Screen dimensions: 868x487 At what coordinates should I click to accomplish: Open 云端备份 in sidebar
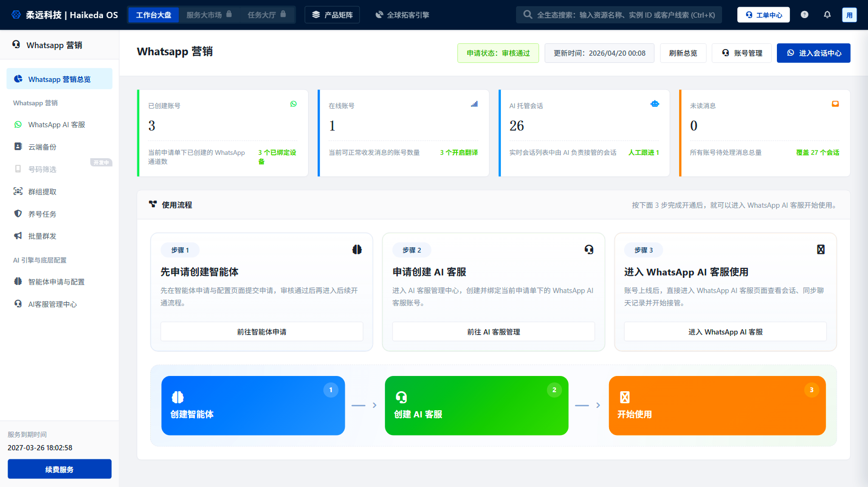click(60, 147)
